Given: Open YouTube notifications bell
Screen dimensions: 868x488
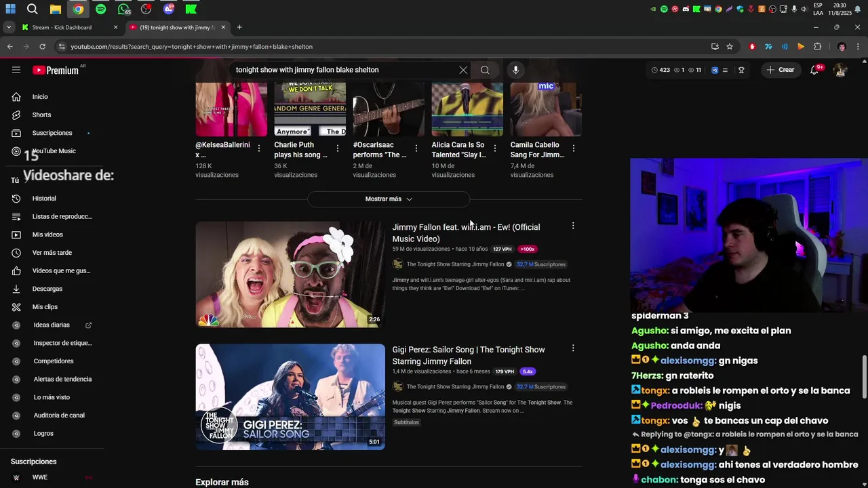Looking at the screenshot, I should 814,70.
